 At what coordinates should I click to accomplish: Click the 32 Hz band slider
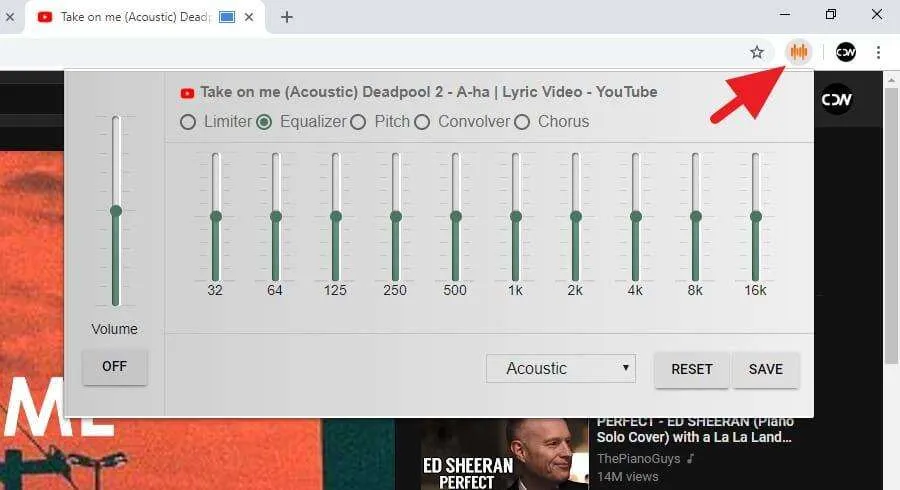point(216,217)
